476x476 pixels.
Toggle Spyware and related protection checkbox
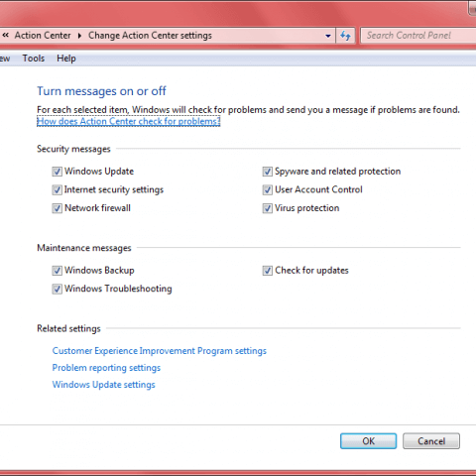click(x=268, y=172)
